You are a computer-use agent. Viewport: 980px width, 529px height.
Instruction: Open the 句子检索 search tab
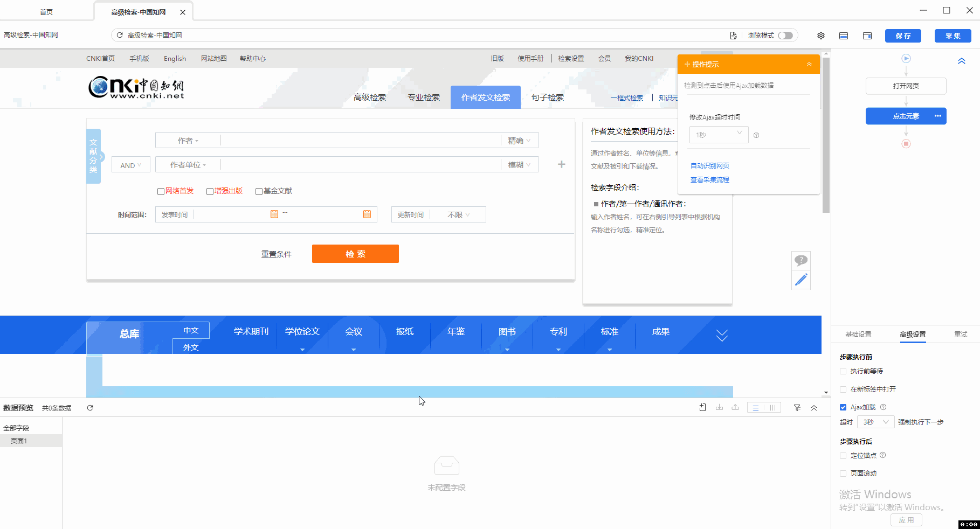pos(548,98)
